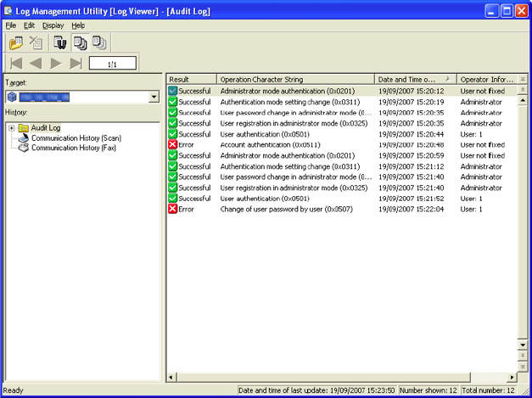Click the application icon in title bar
The width and height of the screenshot is (532, 398).
click(8, 11)
